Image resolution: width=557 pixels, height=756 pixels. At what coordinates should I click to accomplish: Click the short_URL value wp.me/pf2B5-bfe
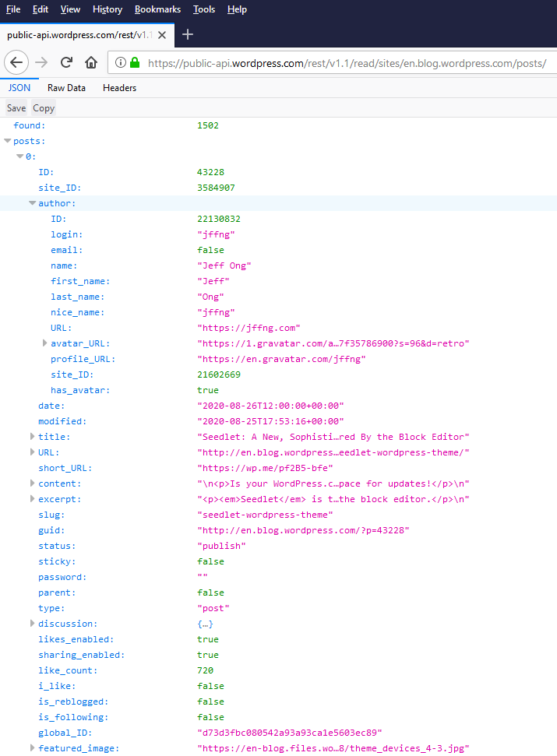point(265,468)
